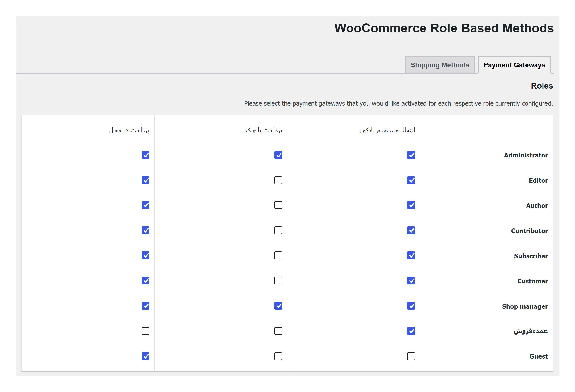Enable check payment for Guest
This screenshot has width=575, height=392.
[278, 356]
